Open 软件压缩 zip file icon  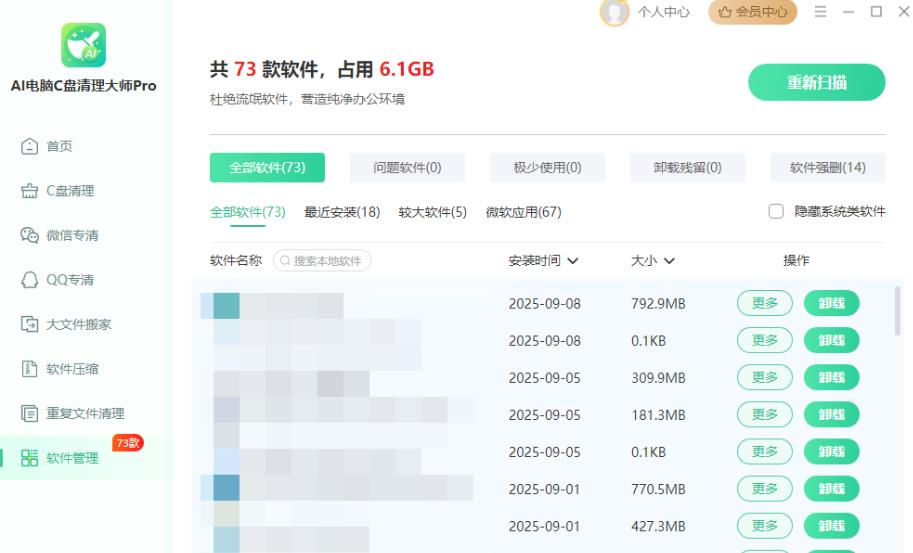click(x=29, y=369)
